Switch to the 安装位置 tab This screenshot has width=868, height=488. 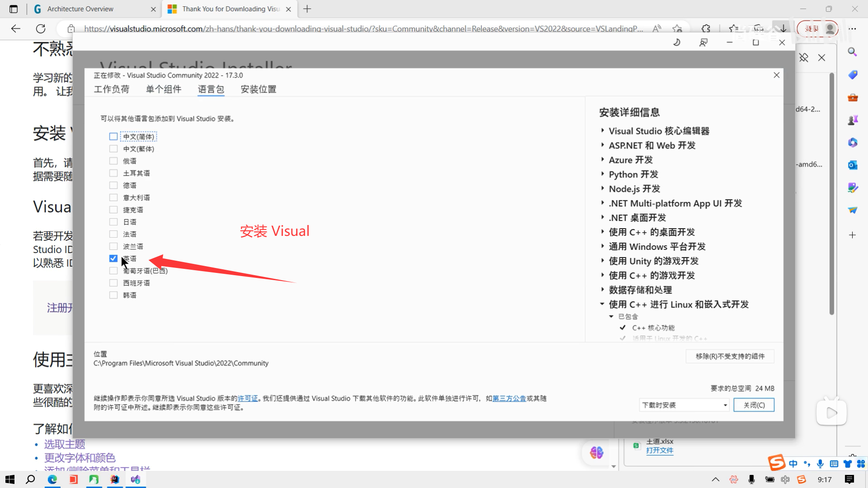(x=258, y=89)
